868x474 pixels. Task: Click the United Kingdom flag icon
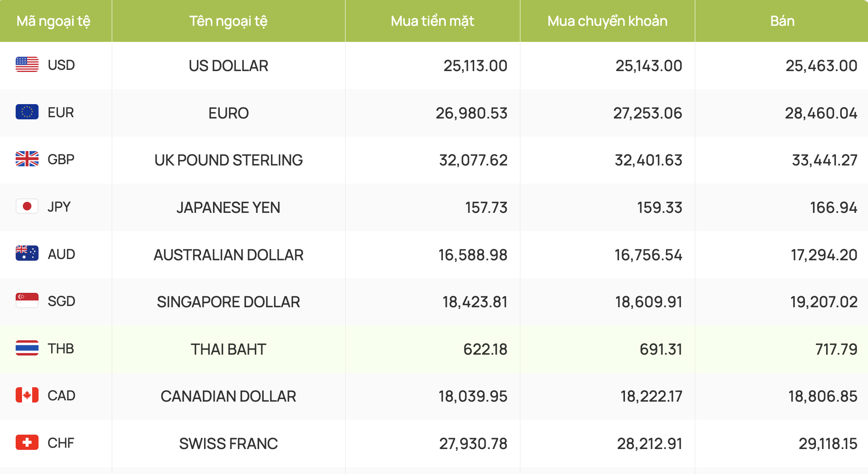point(27,159)
